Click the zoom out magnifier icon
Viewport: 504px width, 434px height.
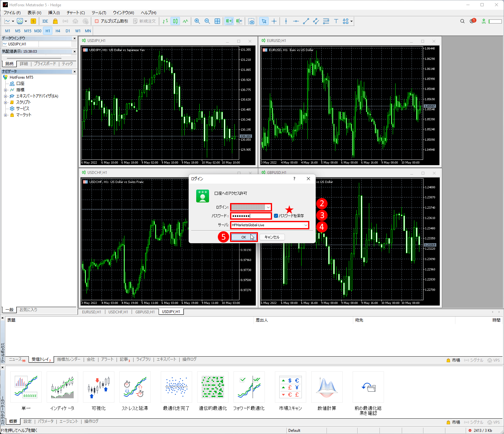point(207,21)
